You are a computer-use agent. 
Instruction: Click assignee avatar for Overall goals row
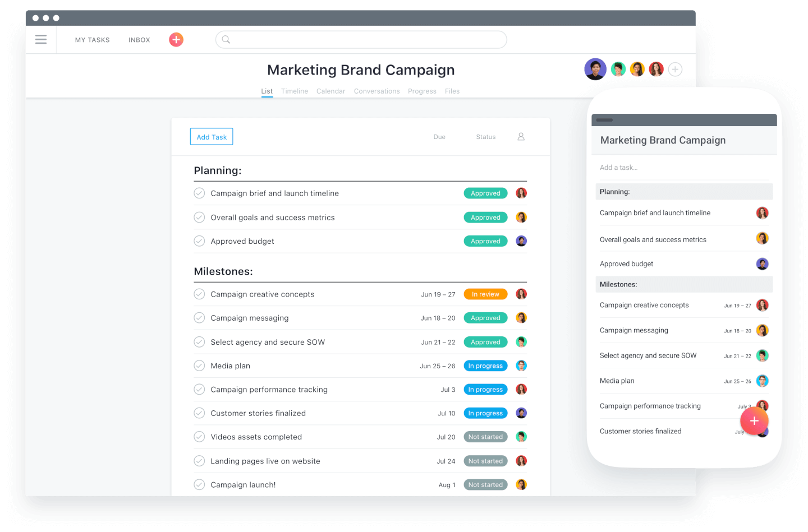(x=521, y=218)
